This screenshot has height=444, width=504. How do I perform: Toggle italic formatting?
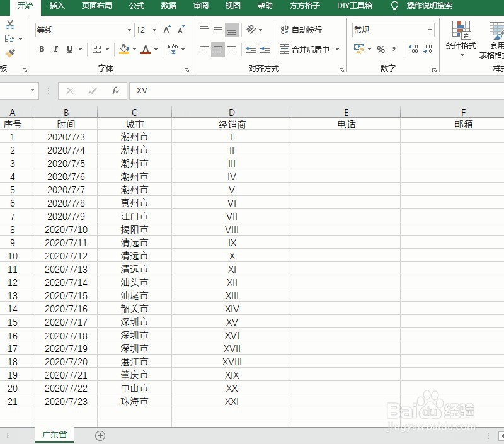[x=55, y=48]
